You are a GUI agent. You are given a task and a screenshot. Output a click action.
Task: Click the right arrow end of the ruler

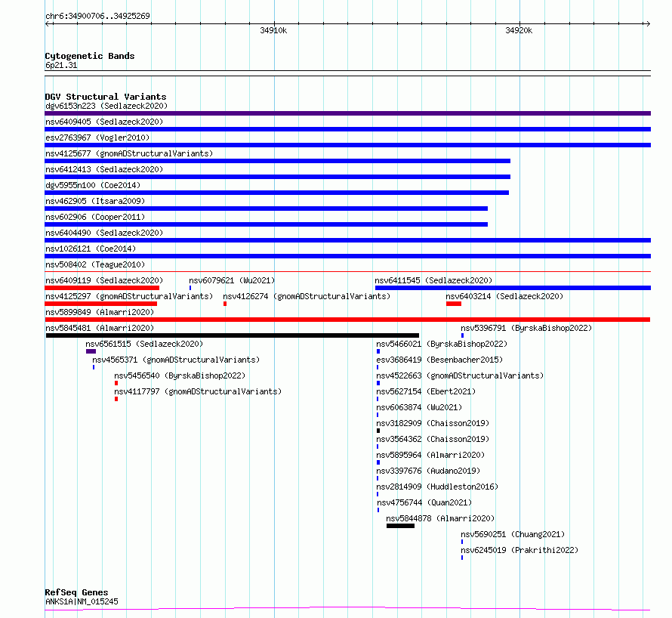[x=648, y=24]
